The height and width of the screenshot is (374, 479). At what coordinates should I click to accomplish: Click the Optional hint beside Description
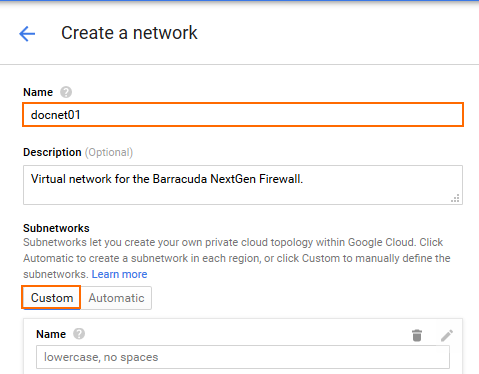(109, 152)
